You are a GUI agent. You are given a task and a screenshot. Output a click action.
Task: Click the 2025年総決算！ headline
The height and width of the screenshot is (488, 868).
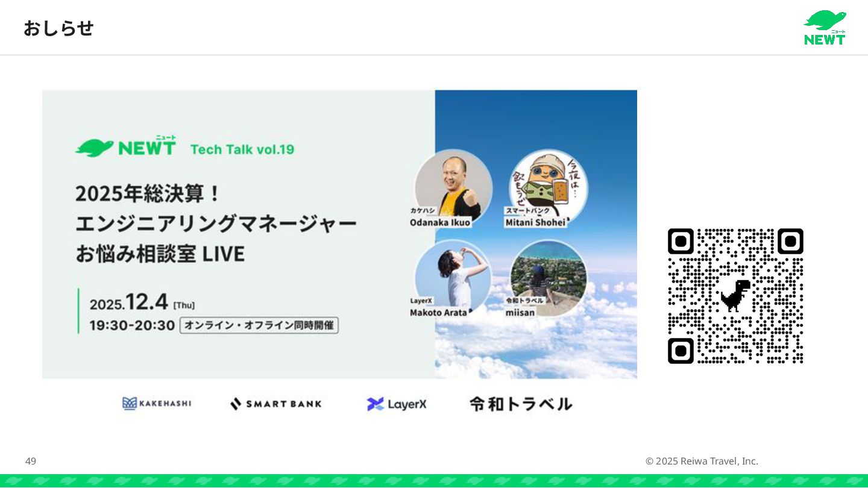click(x=149, y=194)
